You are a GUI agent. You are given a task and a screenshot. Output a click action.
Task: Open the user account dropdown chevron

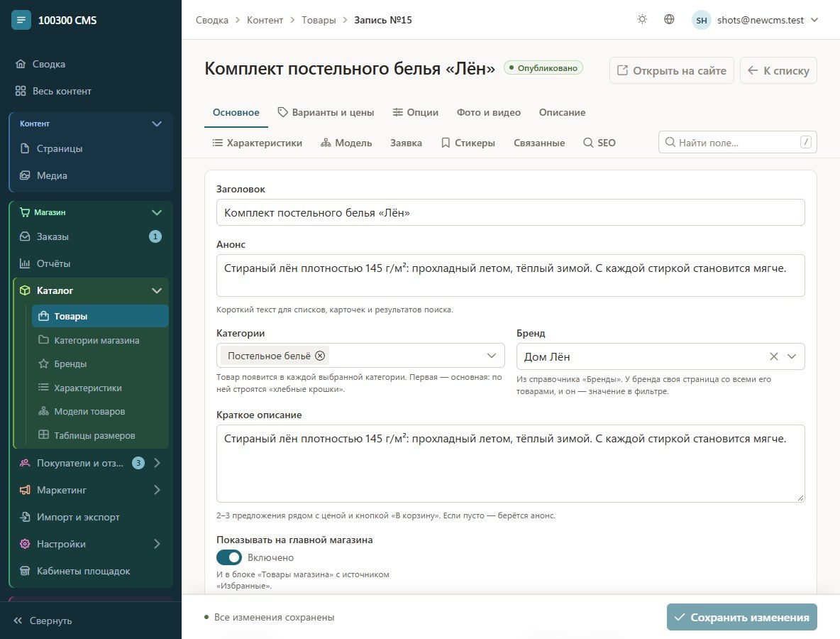(x=814, y=20)
